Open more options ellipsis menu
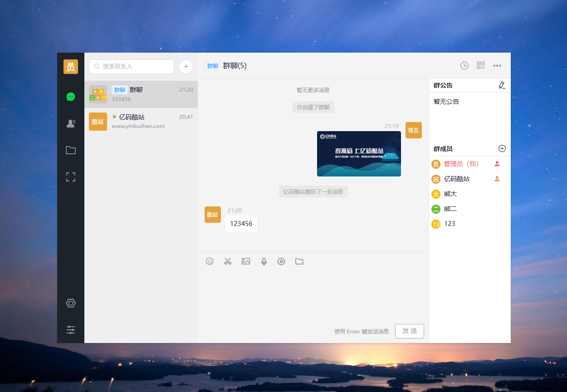This screenshot has width=567, height=392. [x=497, y=66]
